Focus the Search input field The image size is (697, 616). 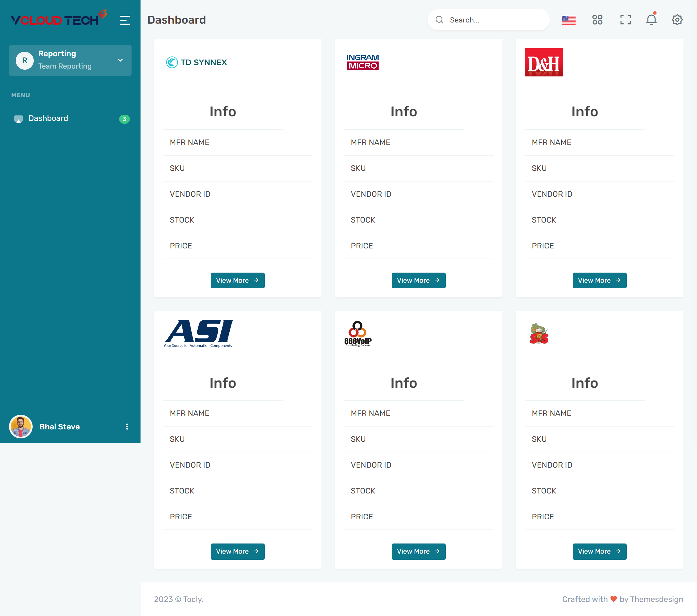[489, 20]
